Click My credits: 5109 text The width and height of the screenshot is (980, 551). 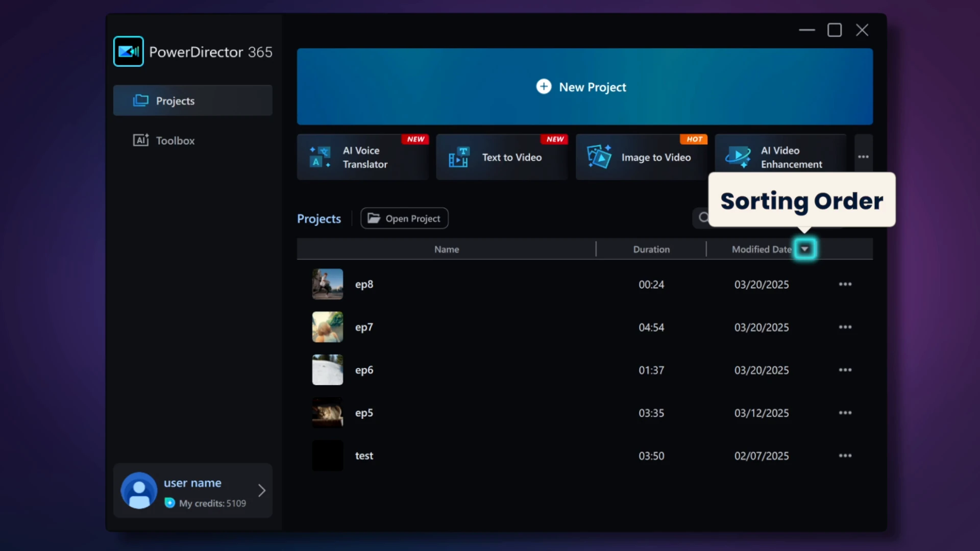212,504
